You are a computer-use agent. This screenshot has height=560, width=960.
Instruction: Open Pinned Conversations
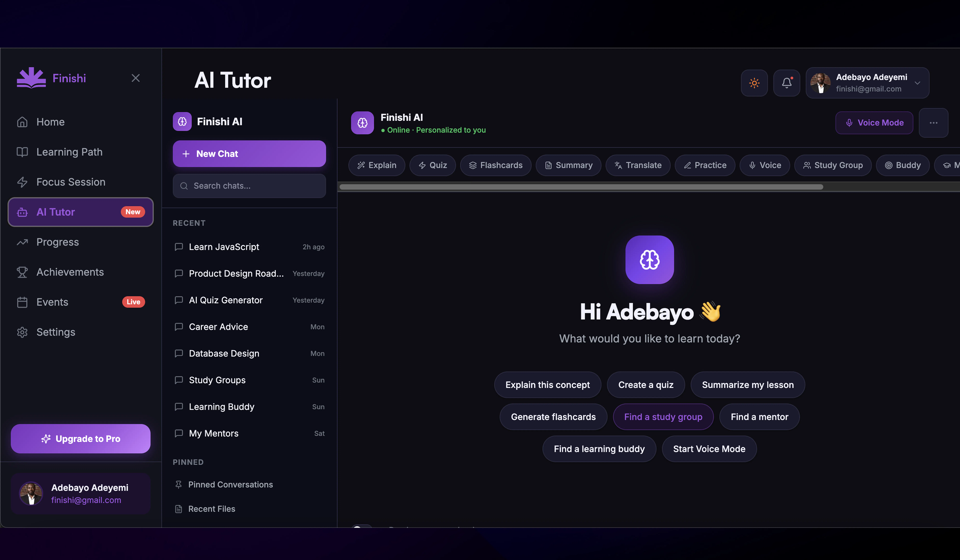coord(249,485)
